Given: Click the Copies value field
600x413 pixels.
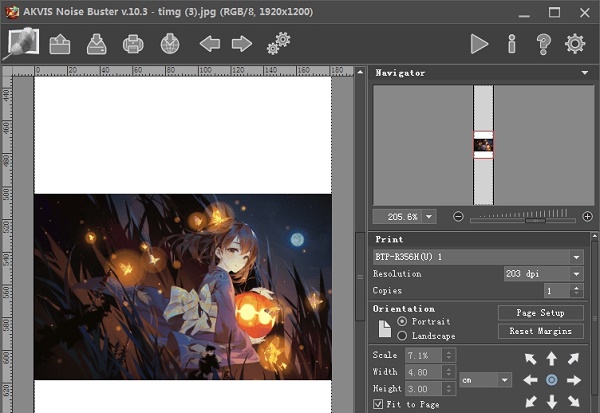Looking at the screenshot, I should pyautogui.click(x=557, y=291).
